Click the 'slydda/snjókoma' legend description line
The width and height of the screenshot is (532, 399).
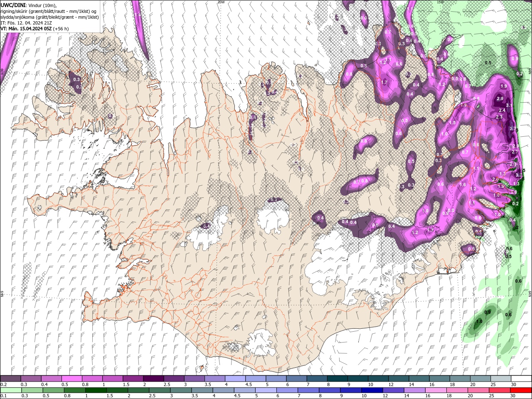tap(49, 17)
